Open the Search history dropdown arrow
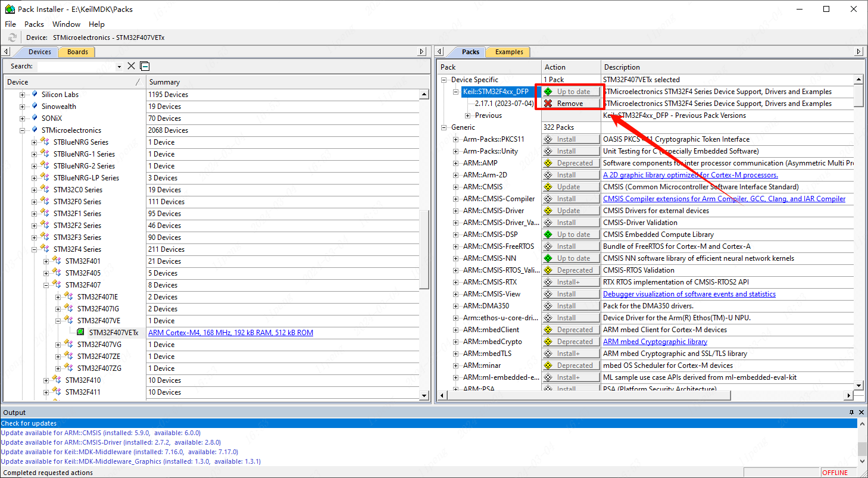Screen dimensions: 868x478 (120, 67)
